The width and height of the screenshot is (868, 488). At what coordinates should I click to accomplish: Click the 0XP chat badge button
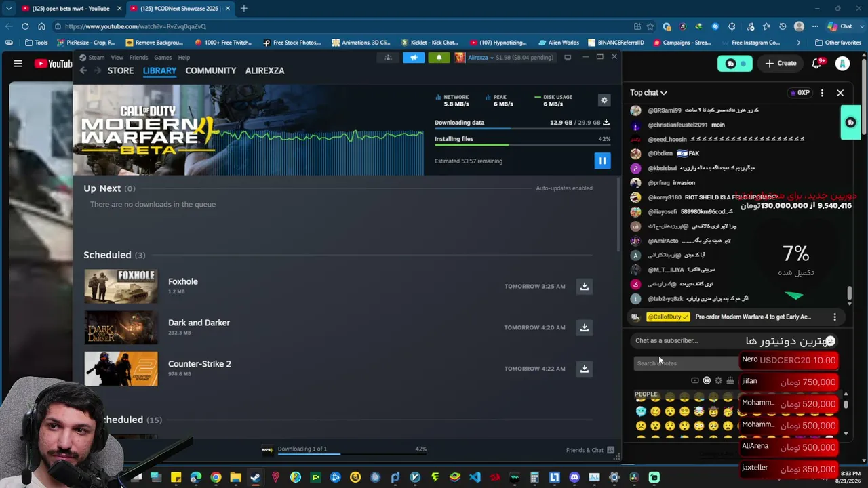click(x=800, y=93)
